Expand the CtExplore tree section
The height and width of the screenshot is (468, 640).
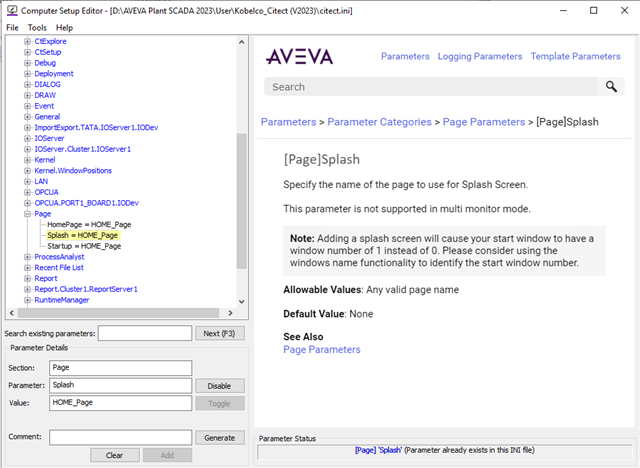[x=27, y=41]
